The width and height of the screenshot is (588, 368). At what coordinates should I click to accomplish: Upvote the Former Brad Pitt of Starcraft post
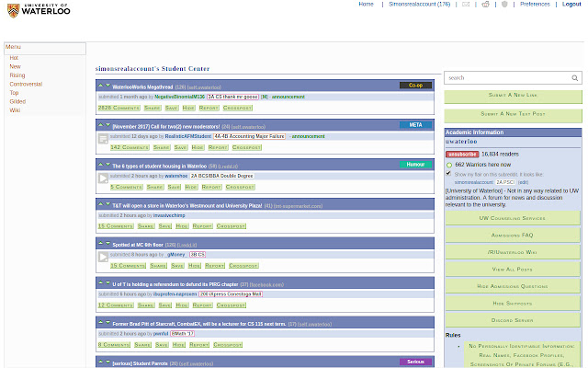100,322
